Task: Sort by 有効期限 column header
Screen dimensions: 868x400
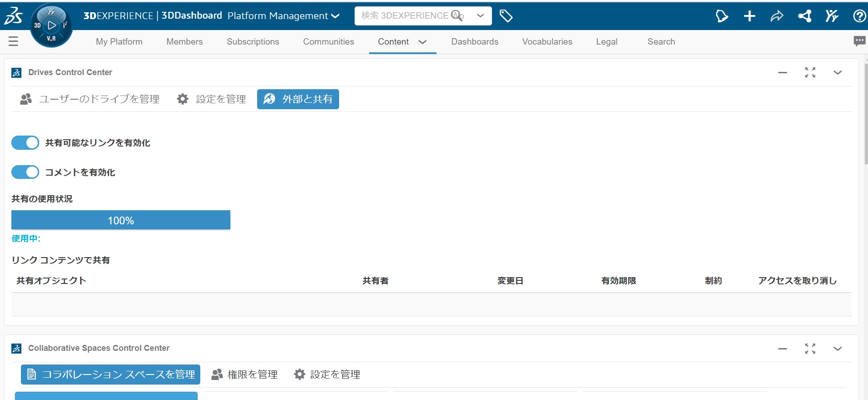Action: point(619,281)
